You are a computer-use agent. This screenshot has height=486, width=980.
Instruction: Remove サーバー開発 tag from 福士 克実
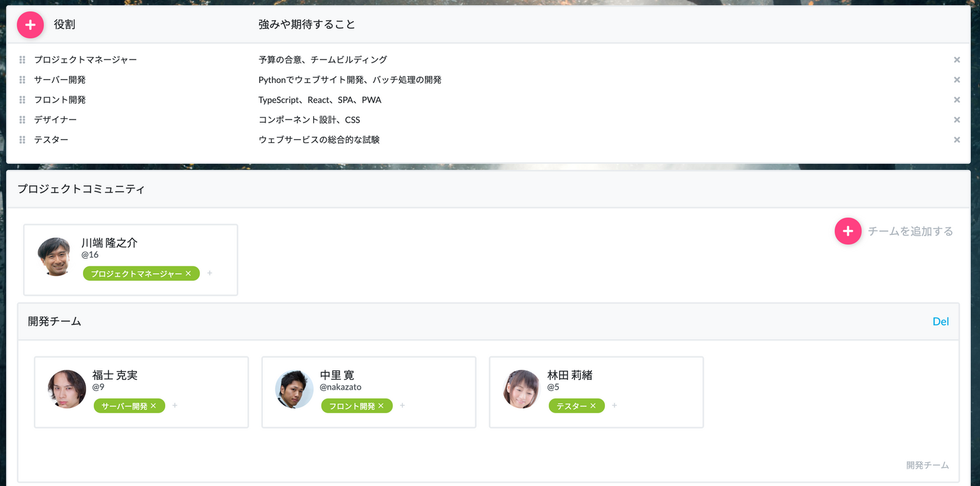pyautogui.click(x=153, y=406)
